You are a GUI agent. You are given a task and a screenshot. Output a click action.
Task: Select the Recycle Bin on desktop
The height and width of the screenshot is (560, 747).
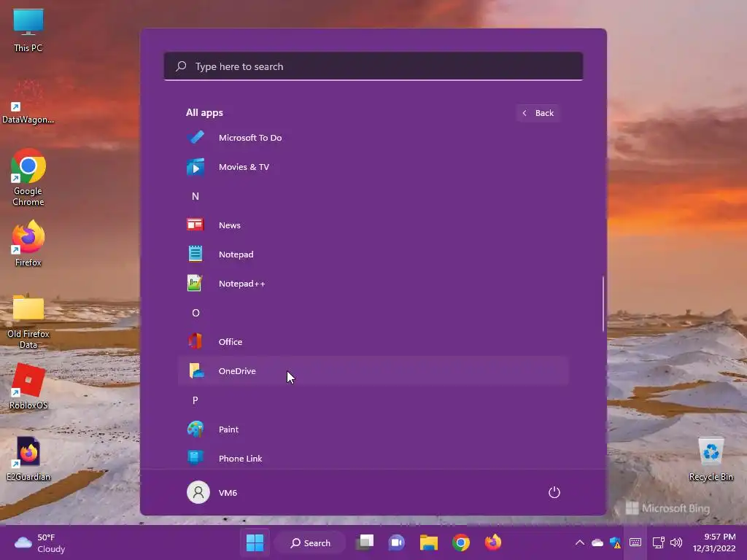711,459
